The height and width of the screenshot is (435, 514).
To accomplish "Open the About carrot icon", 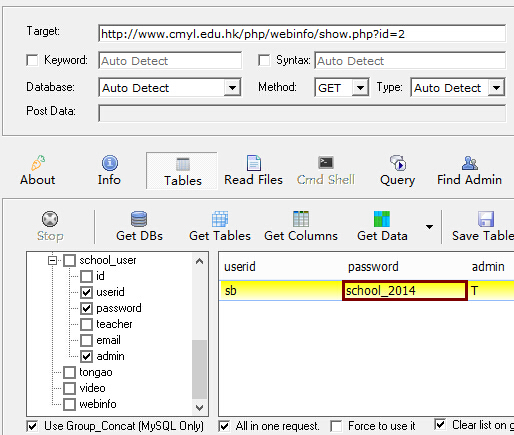I will click(x=38, y=163).
